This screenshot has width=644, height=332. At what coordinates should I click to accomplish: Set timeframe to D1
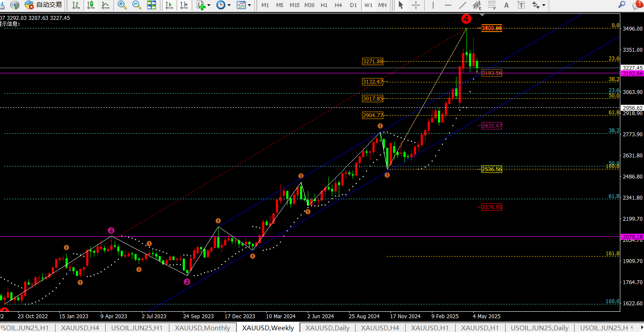[353, 5]
